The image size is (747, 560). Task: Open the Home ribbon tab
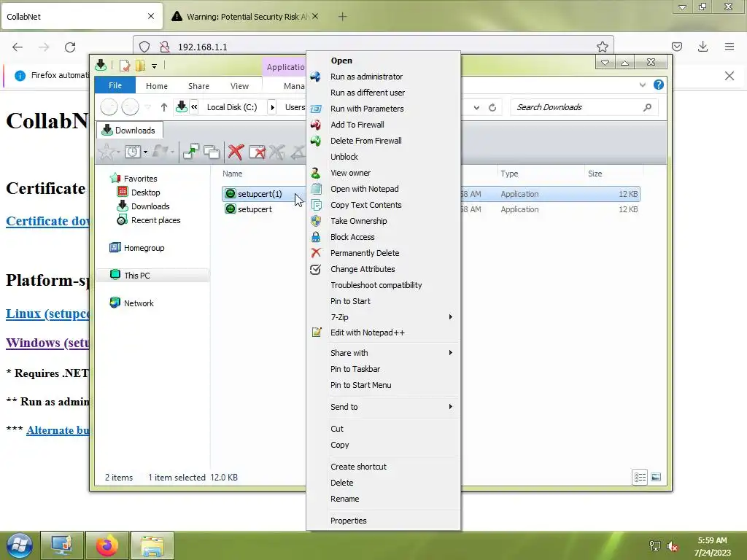tap(157, 86)
